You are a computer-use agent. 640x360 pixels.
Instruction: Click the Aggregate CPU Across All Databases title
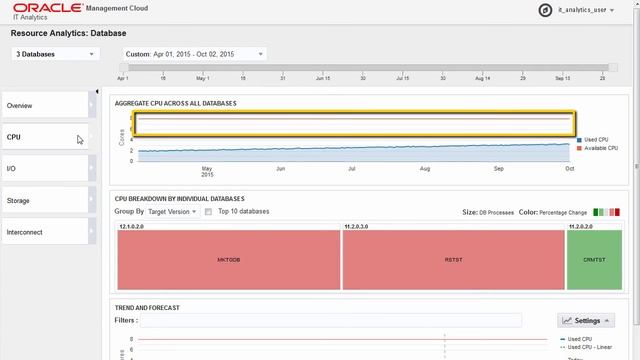point(176,104)
